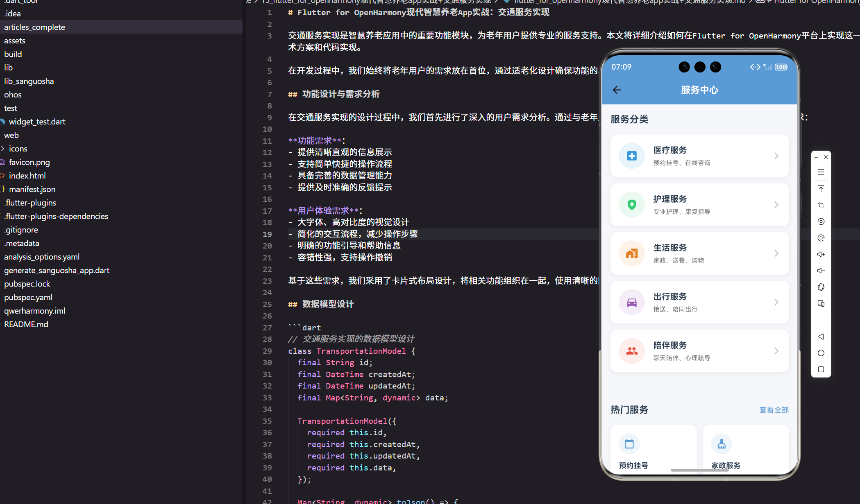The image size is (860, 504).
Task: Select the articles_complete folder
Action: (x=121, y=27)
